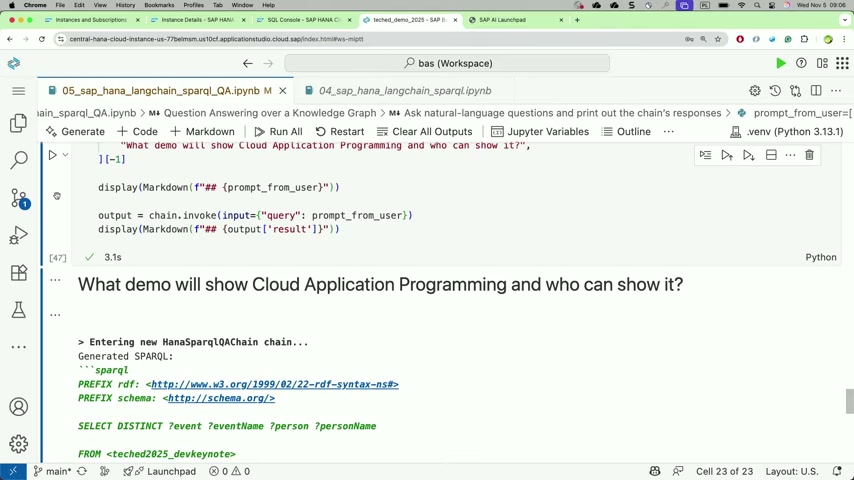854x480 pixels.
Task: Delete the cell with trash icon
Action: 809,155
